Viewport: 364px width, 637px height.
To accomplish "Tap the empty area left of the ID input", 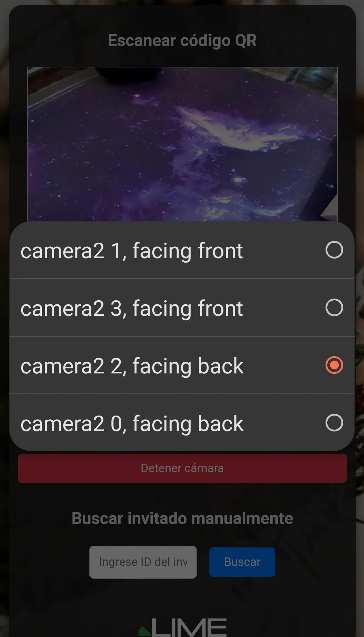I will [51, 562].
